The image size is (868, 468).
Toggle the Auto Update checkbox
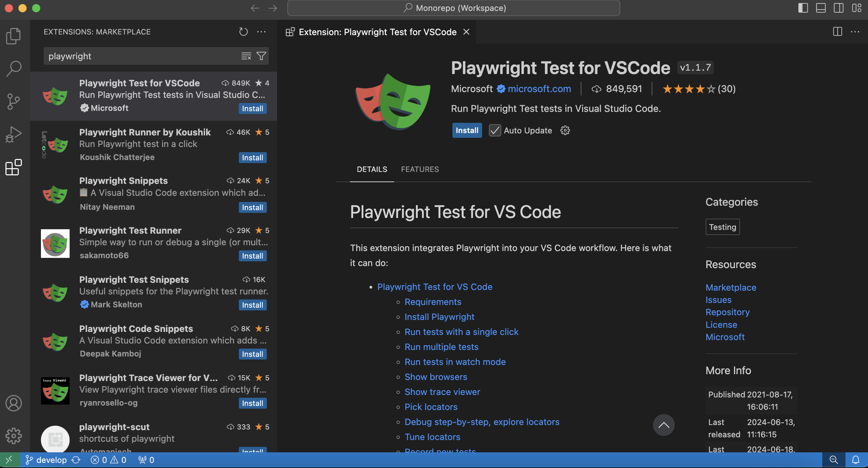click(495, 130)
